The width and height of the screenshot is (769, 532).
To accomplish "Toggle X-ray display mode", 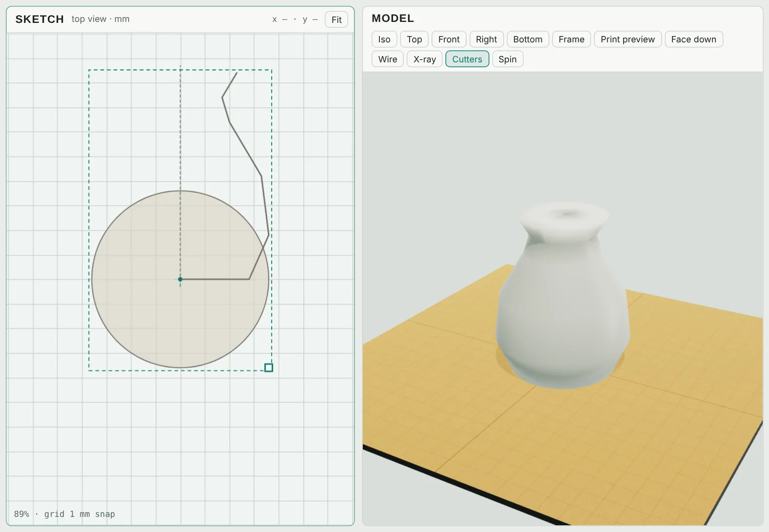I will point(425,59).
